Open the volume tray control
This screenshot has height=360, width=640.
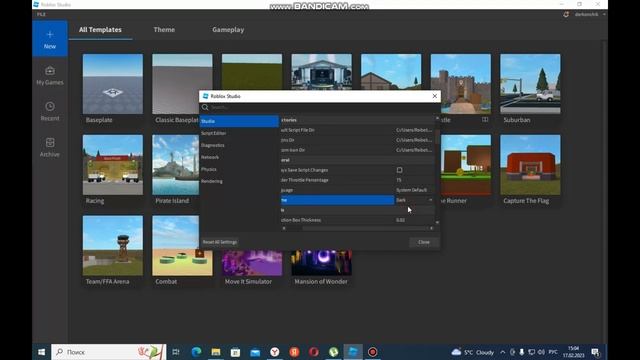tap(541, 352)
